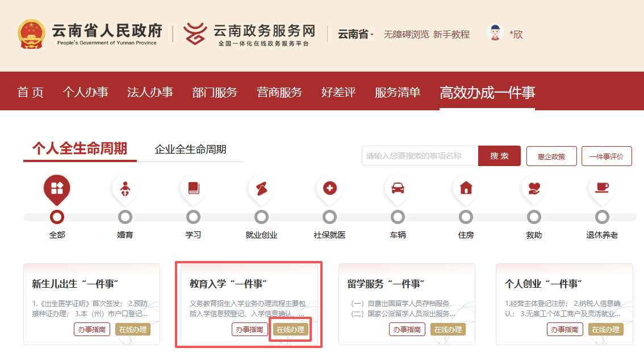The image size is (644, 352).
Task: Click the user avatar icon
Action: pos(496,33)
